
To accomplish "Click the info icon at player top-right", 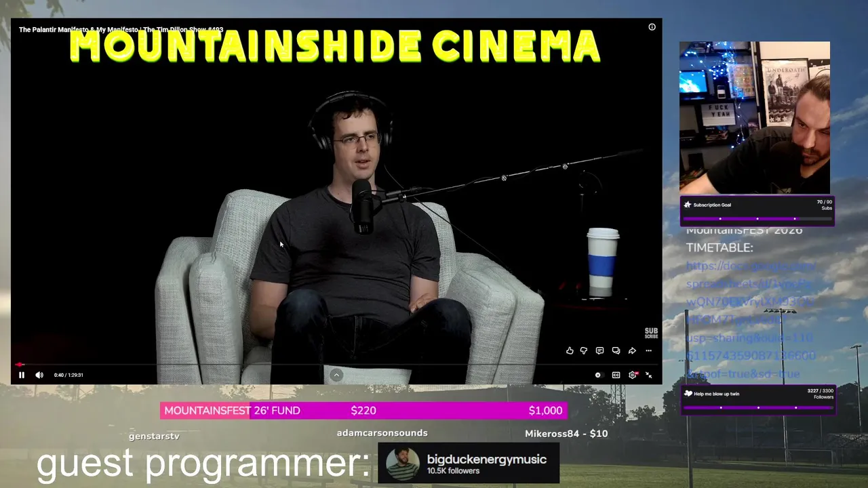I will pos(652,27).
